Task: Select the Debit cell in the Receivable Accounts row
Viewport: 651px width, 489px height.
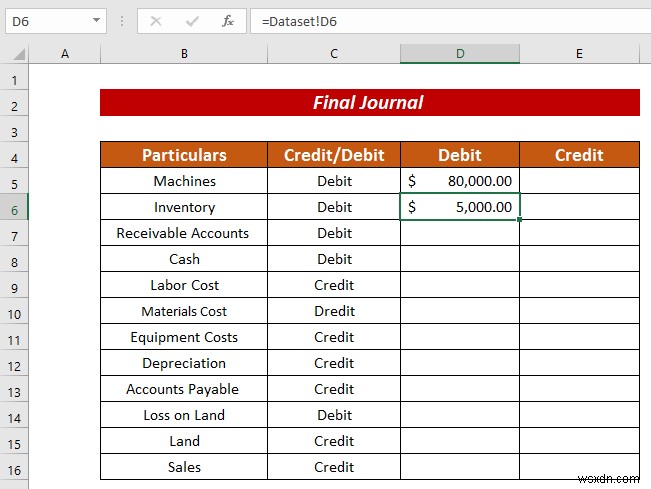Action: pyautogui.click(x=334, y=233)
